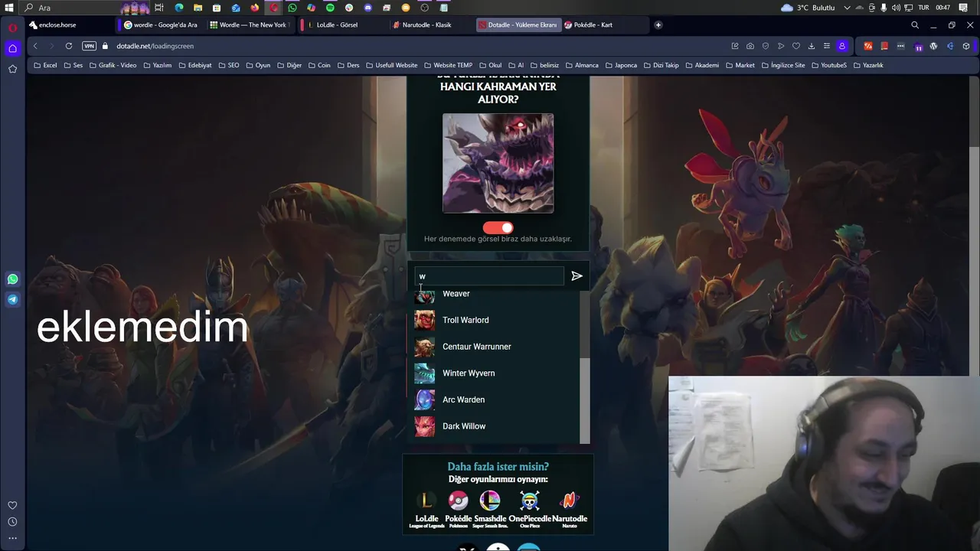Open the Excel bookmarks folder

pos(45,65)
